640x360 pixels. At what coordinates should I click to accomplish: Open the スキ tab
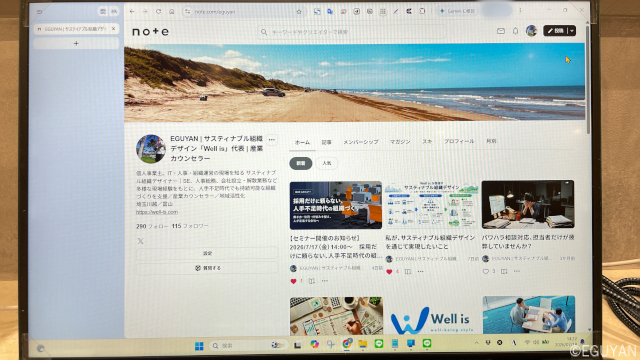tap(427, 142)
